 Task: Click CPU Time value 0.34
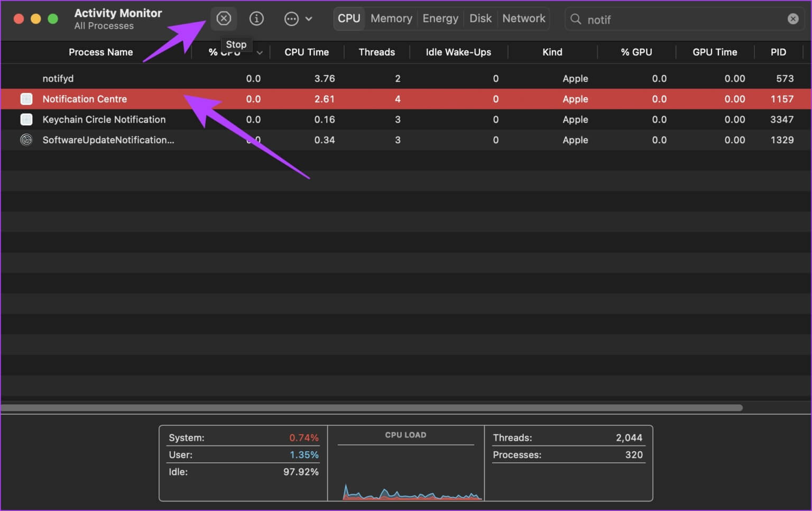[x=325, y=140]
